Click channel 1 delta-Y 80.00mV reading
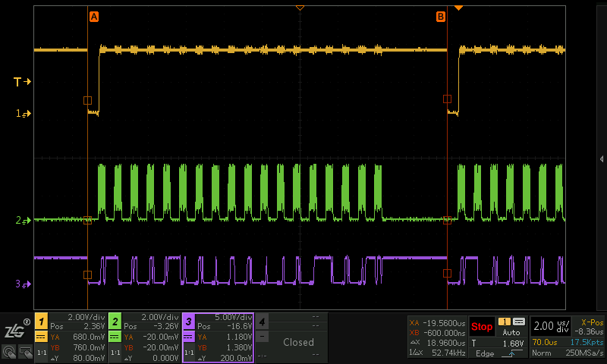The width and height of the screenshot is (607, 364). [x=77, y=358]
